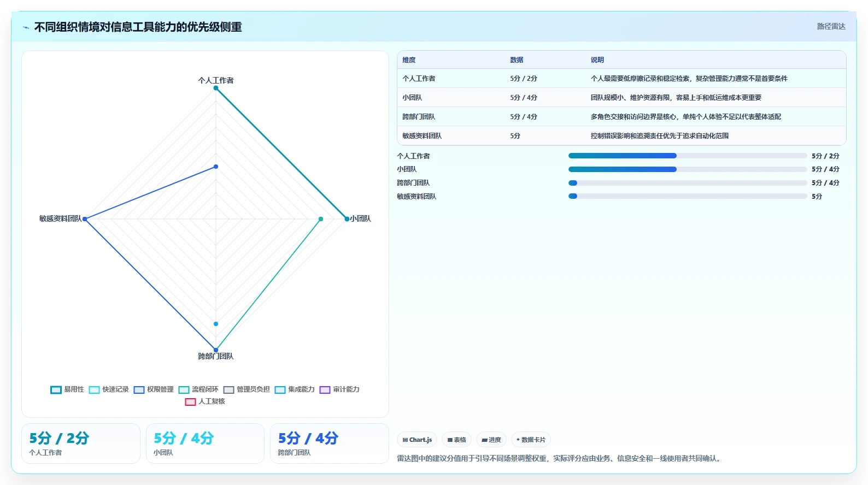The width and height of the screenshot is (868, 485).
Task: Click the 跨部门团队 radar vertex point
Action: (216, 350)
